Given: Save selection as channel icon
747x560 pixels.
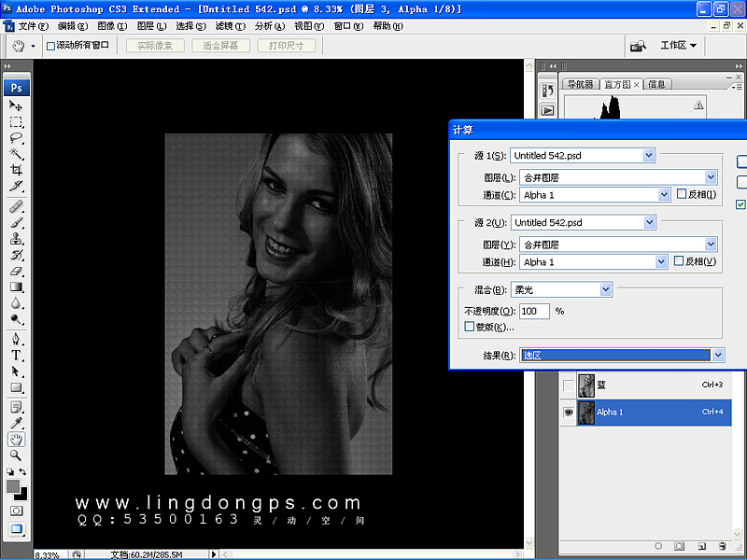Looking at the screenshot, I should point(680,546).
